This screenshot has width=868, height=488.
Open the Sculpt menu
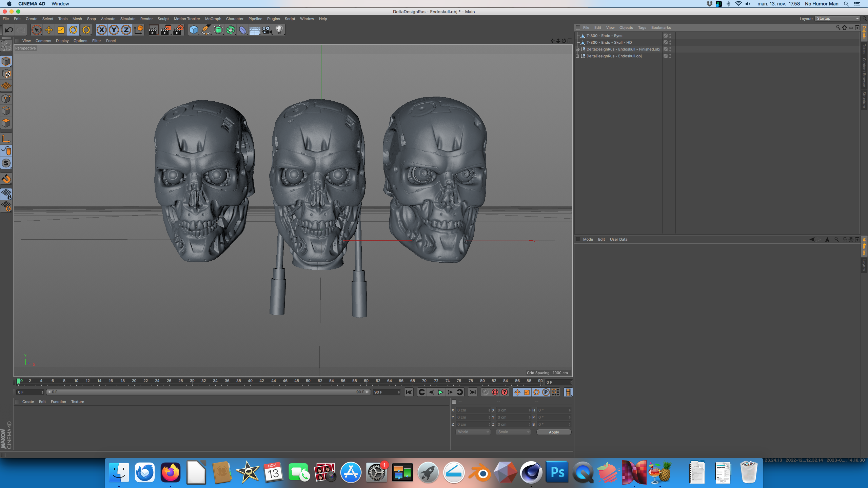(163, 19)
